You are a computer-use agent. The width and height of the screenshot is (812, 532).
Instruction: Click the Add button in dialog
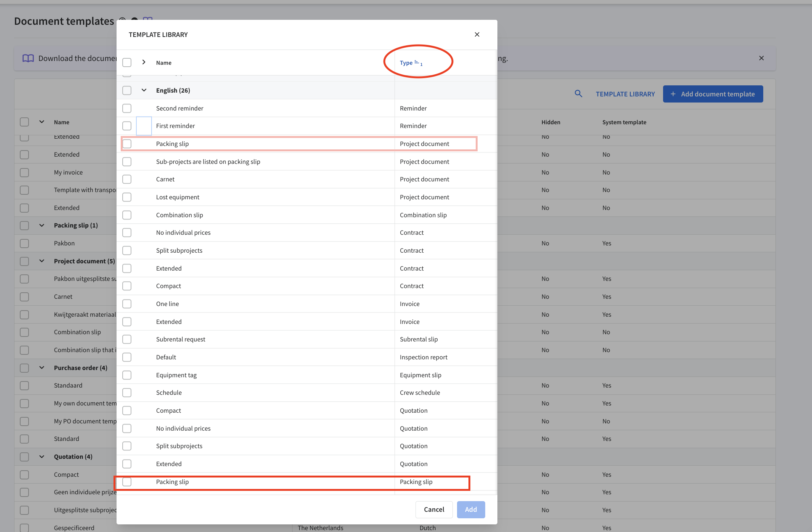point(471,510)
